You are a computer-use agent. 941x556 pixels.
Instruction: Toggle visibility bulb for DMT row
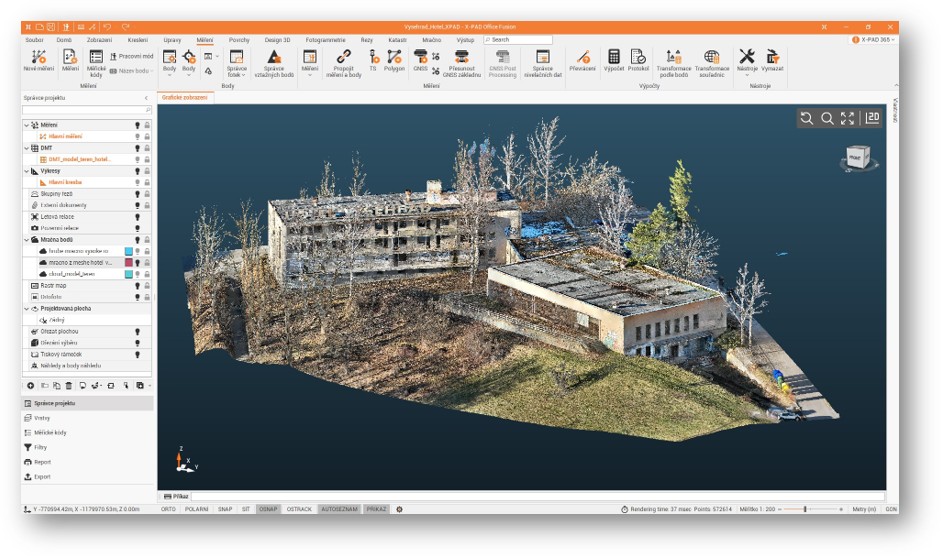click(x=137, y=148)
